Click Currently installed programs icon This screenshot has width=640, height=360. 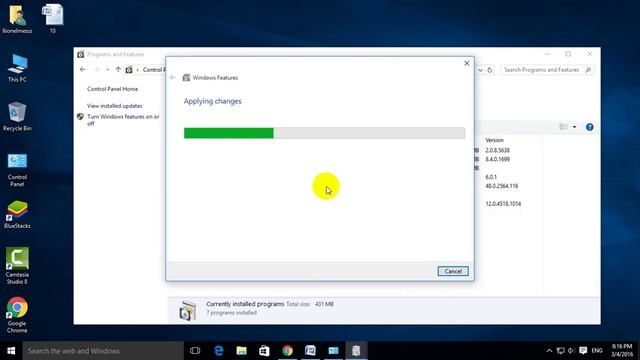pyautogui.click(x=187, y=310)
